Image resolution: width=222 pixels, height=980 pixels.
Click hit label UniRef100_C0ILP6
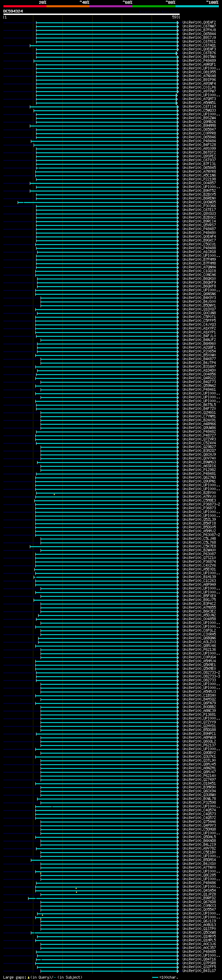pyautogui.click(x=199, y=88)
